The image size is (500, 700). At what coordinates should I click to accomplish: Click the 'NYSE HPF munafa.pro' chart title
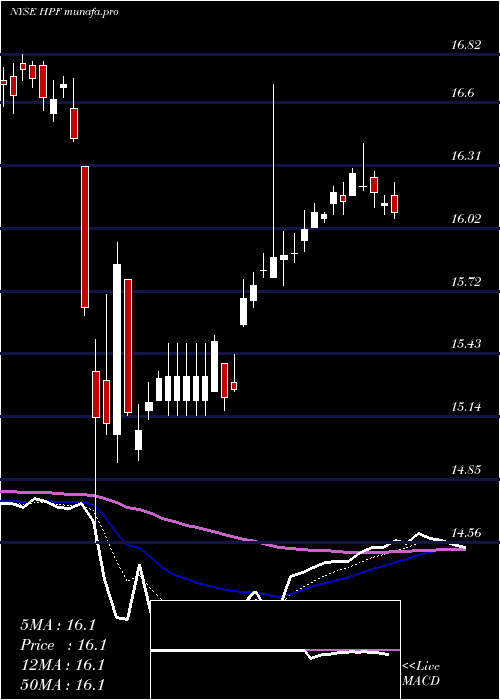pyautogui.click(x=64, y=12)
